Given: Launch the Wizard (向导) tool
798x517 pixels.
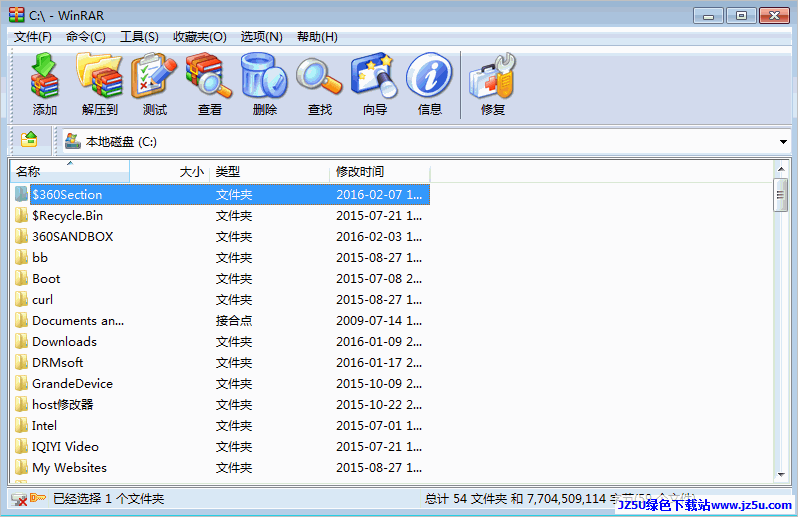Looking at the screenshot, I should pos(374,84).
